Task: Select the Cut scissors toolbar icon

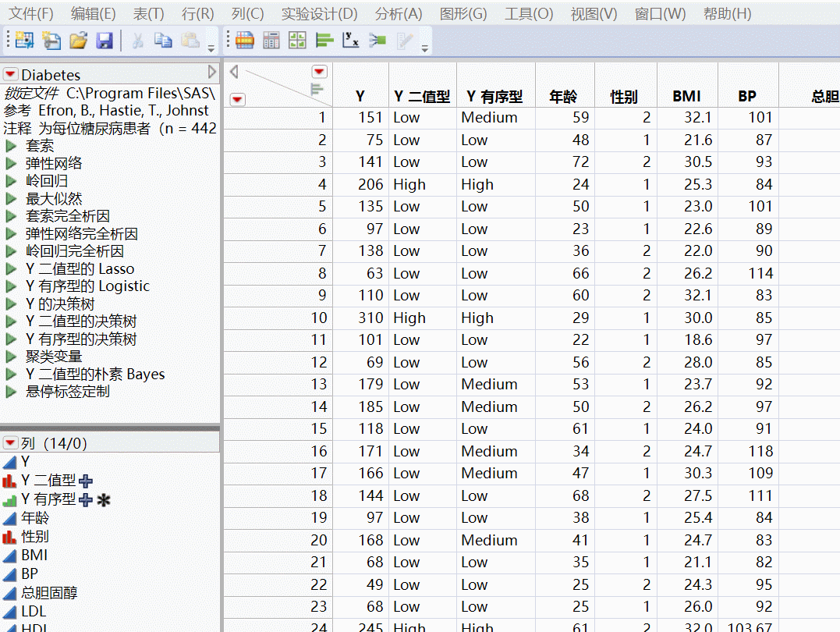Action: 138,41
